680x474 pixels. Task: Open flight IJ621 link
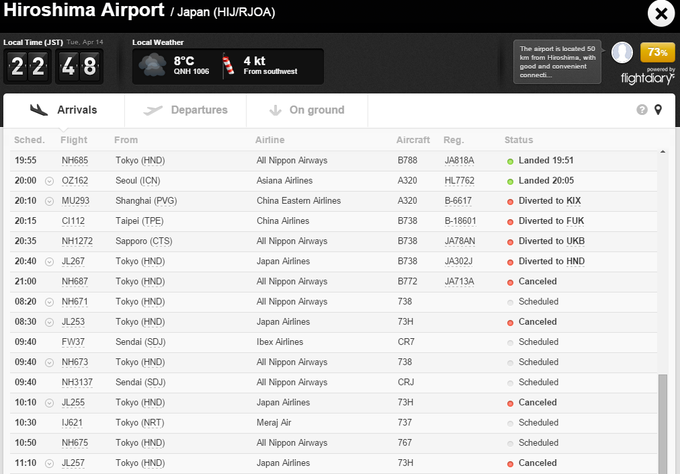coord(72,423)
